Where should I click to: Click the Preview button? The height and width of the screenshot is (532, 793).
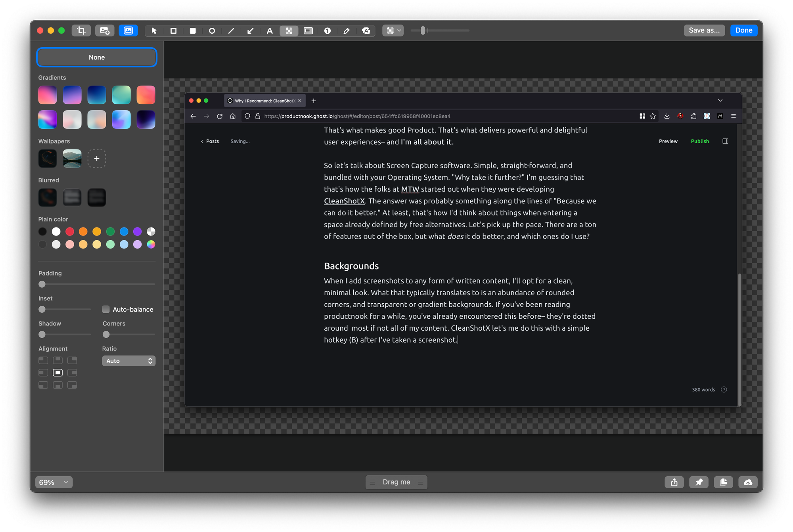coord(668,141)
